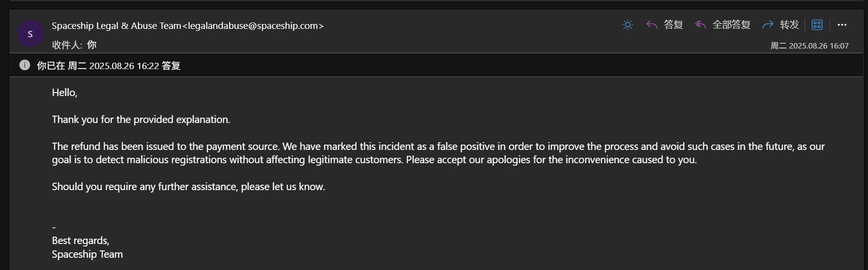This screenshot has width=868, height=270.
Task: Click the 转发 text label
Action: pos(790,25)
